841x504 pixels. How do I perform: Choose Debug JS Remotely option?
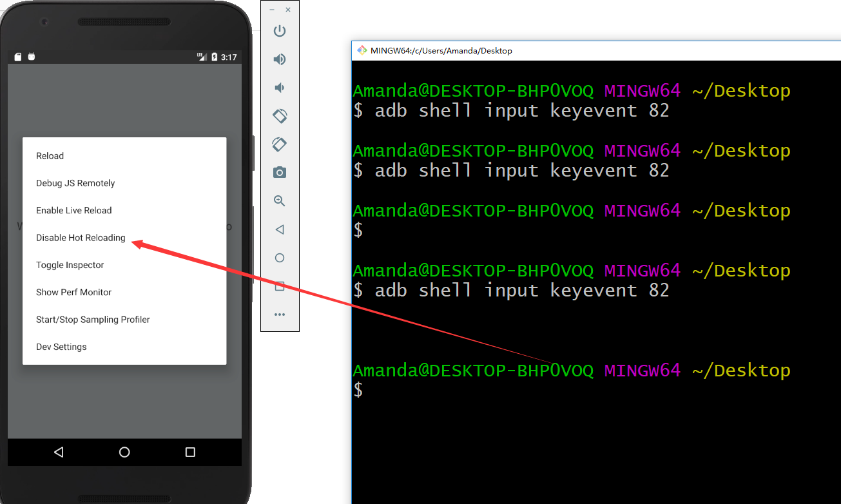click(x=75, y=183)
